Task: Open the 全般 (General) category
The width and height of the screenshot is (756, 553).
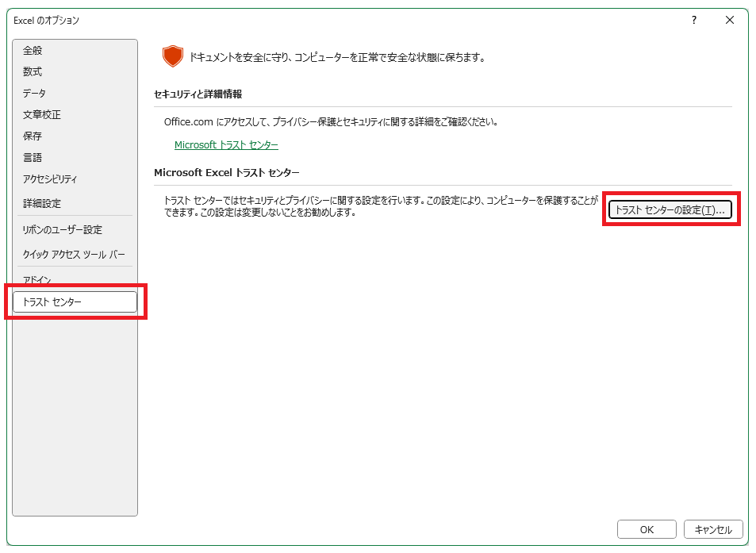Action: coord(33,50)
